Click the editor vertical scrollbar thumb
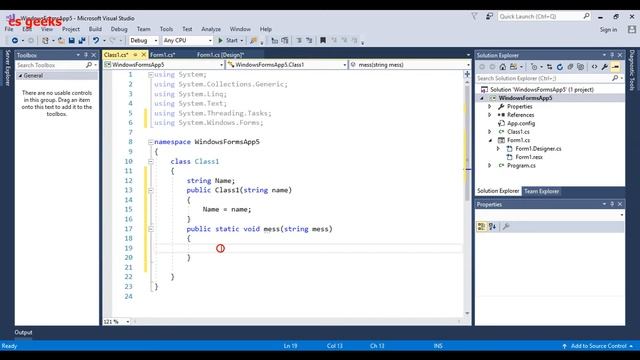 click(467, 143)
